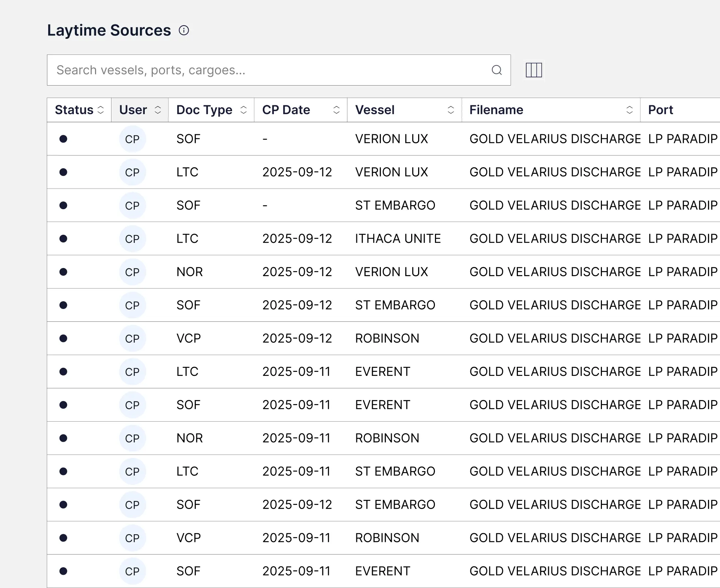Click the search magnifier icon
720x588 pixels.
coord(496,70)
